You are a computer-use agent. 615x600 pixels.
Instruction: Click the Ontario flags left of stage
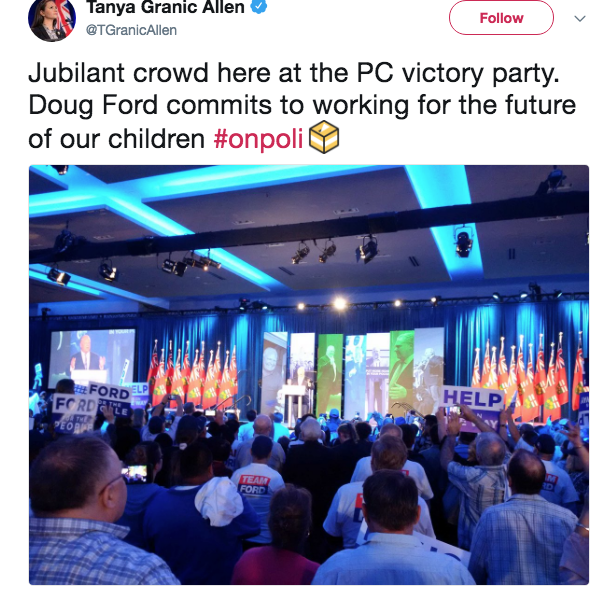pyautogui.click(x=193, y=374)
